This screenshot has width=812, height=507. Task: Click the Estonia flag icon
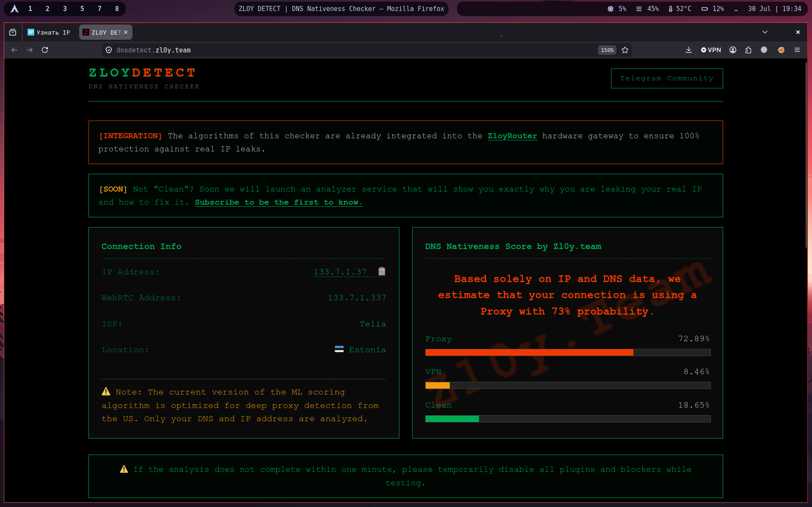click(x=339, y=349)
